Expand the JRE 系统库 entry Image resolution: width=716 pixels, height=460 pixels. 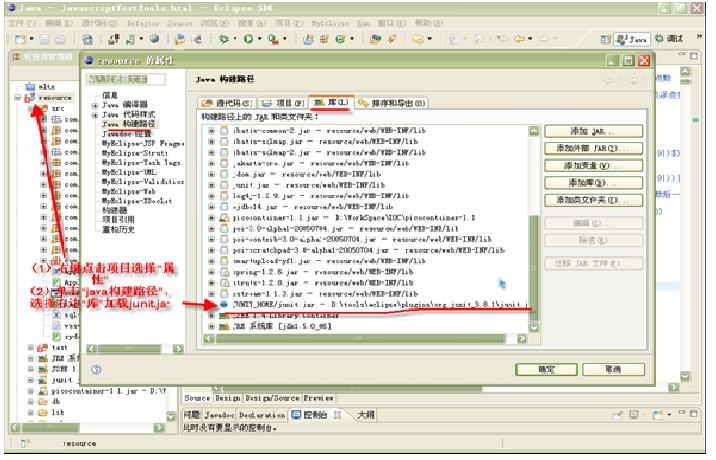(211, 326)
